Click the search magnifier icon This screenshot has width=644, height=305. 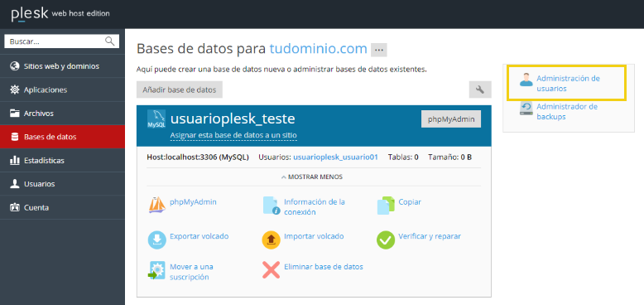coord(109,41)
